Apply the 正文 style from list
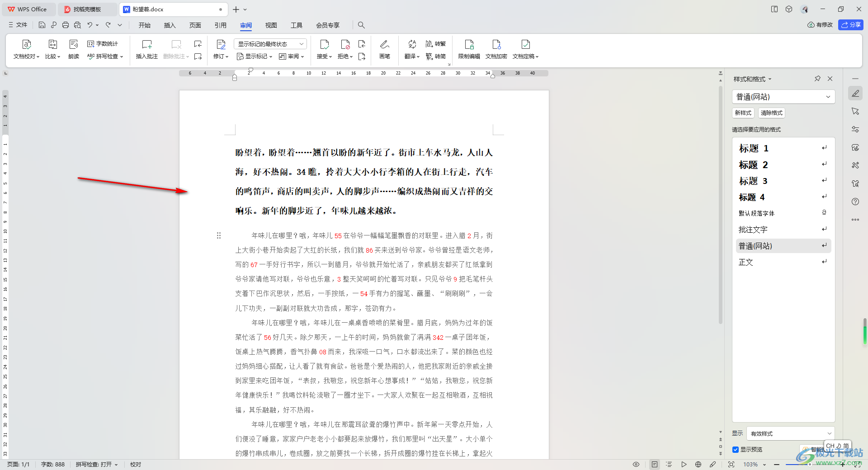 click(x=783, y=262)
